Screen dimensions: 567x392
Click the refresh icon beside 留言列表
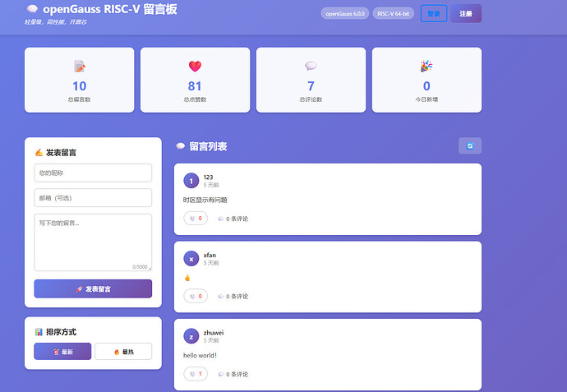point(469,145)
